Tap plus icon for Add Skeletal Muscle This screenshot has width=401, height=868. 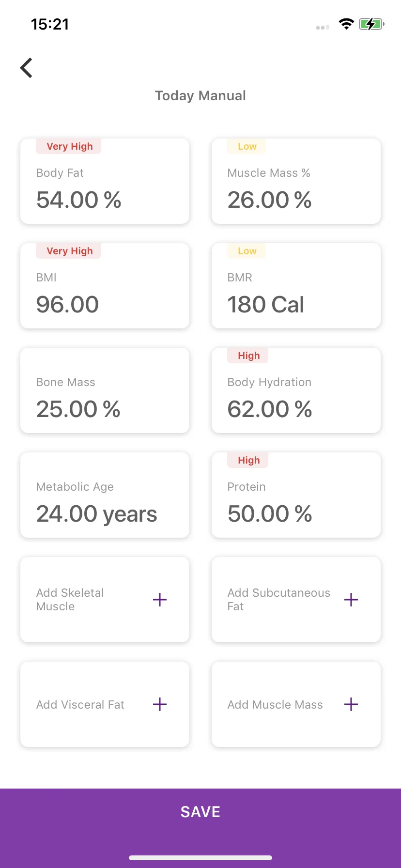160,600
